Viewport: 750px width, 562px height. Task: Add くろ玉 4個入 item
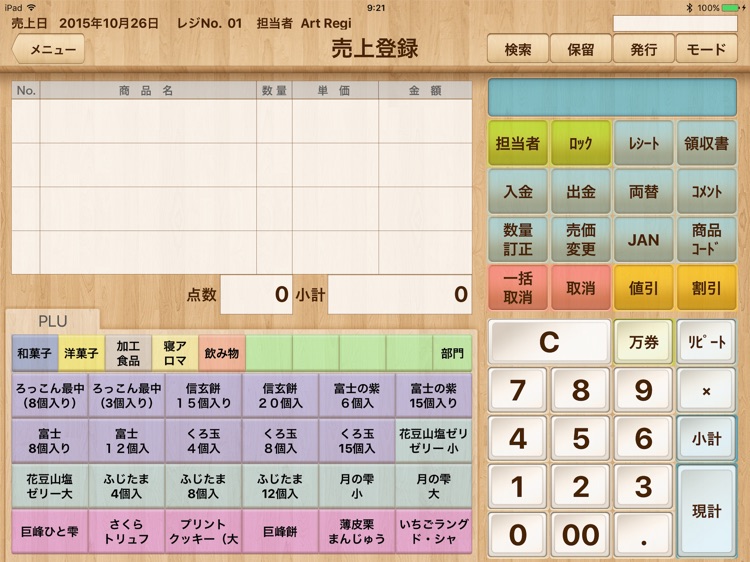point(203,441)
